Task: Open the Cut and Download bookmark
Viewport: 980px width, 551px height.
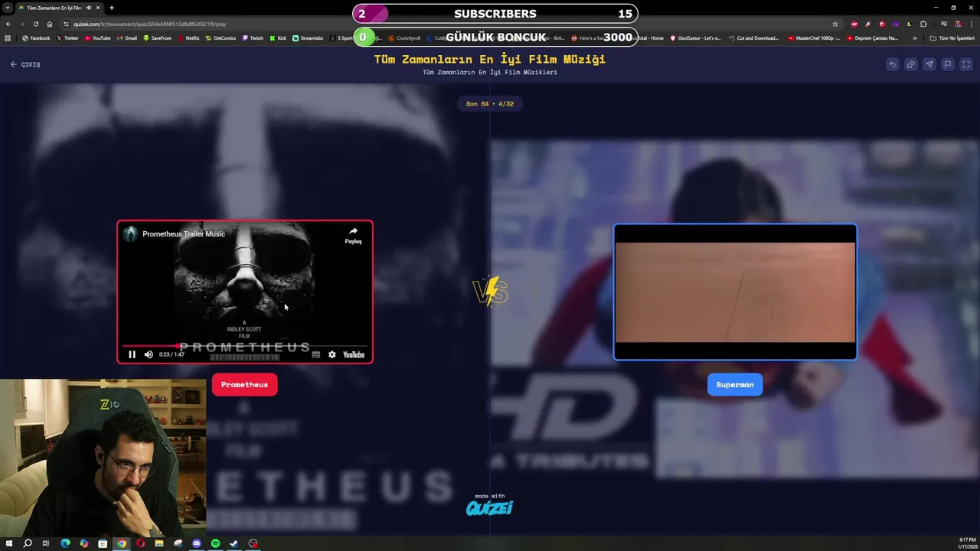Action: click(x=753, y=38)
